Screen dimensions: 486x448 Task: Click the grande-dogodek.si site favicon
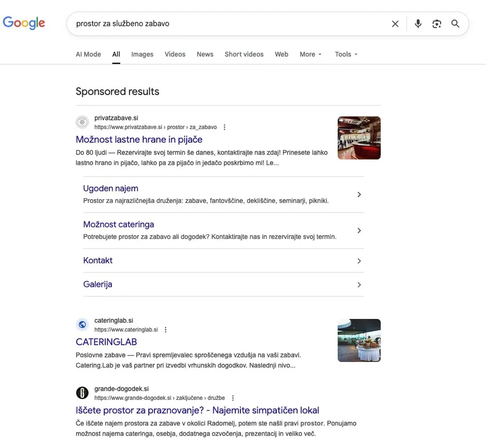pos(82,393)
